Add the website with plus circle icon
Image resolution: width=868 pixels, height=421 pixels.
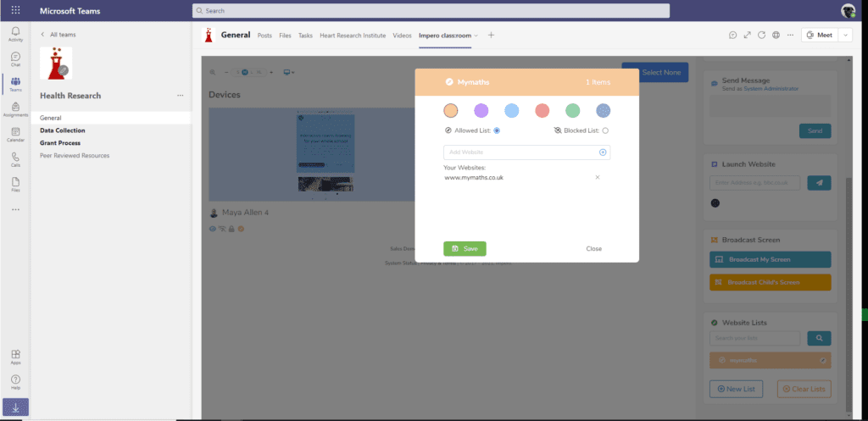pyautogui.click(x=603, y=152)
